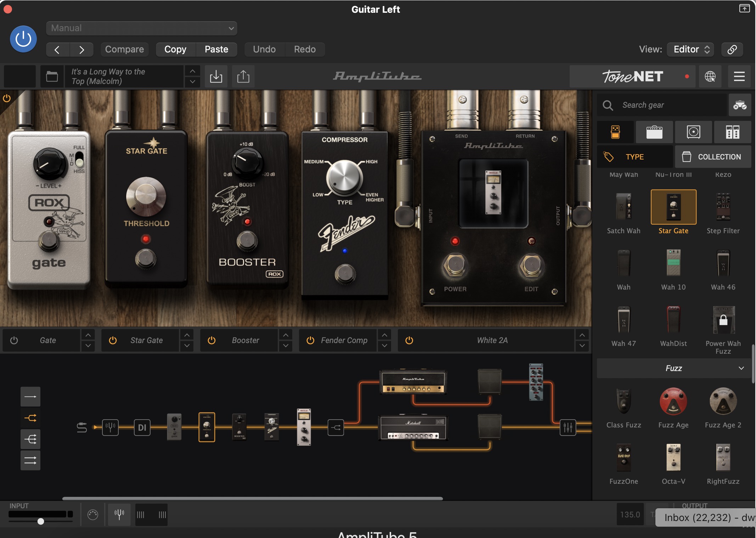Click the Paste button
Viewport: 756px width, 538px height.
coord(216,50)
